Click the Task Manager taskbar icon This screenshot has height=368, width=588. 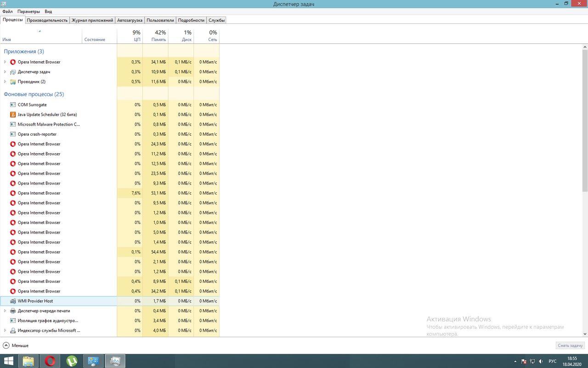pos(115,361)
